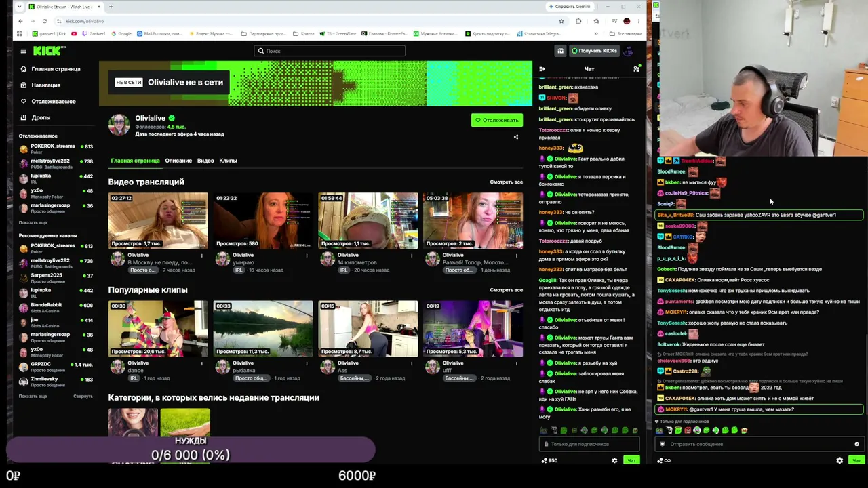Follow Olivialive with the Отслеживать button

(497, 120)
